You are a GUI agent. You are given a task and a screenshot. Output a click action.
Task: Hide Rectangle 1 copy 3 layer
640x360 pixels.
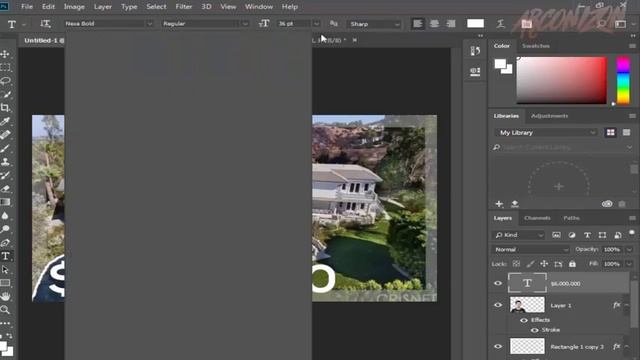498,347
